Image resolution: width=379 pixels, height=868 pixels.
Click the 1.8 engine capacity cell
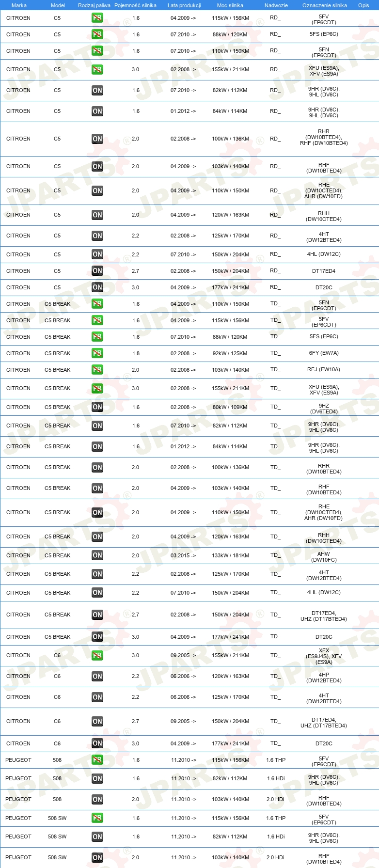click(x=136, y=353)
